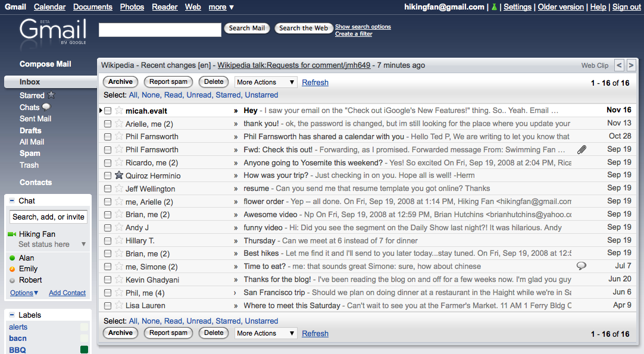Screen dimensions: 644x354
Task: Click Emily's orange idle status icon
Action: coord(12,269)
